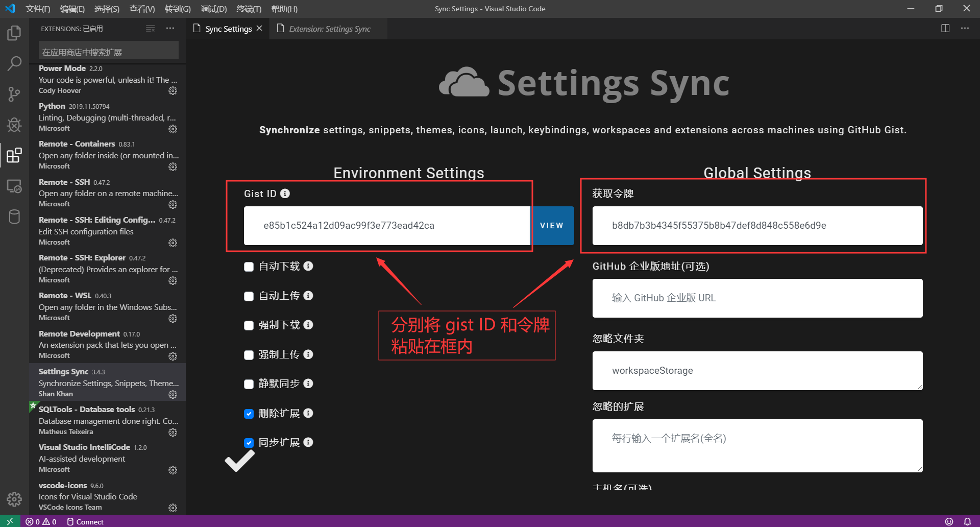Click the Gist ID input field
Image resolution: width=980 pixels, height=527 pixels.
click(x=387, y=226)
